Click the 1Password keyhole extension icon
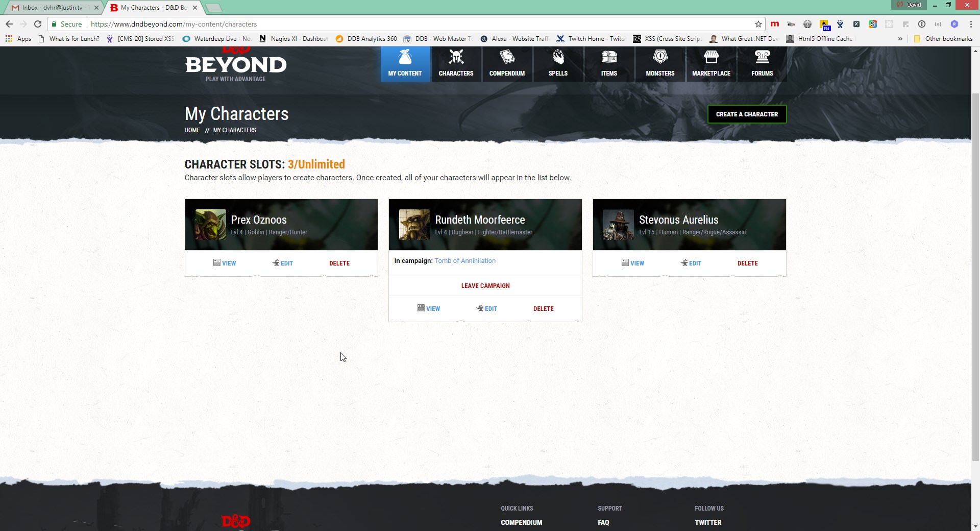The image size is (980, 531). tap(922, 24)
